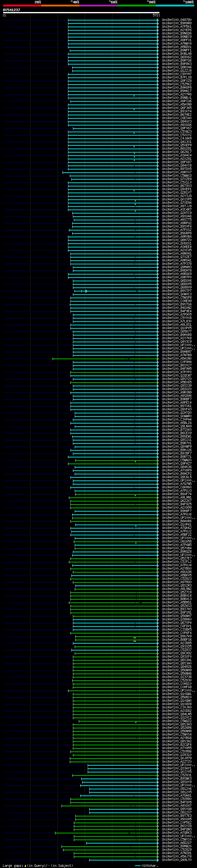197x868 pixels.
Task: Select hit UniRef100_A7NTB9
Action: [177, 355]
